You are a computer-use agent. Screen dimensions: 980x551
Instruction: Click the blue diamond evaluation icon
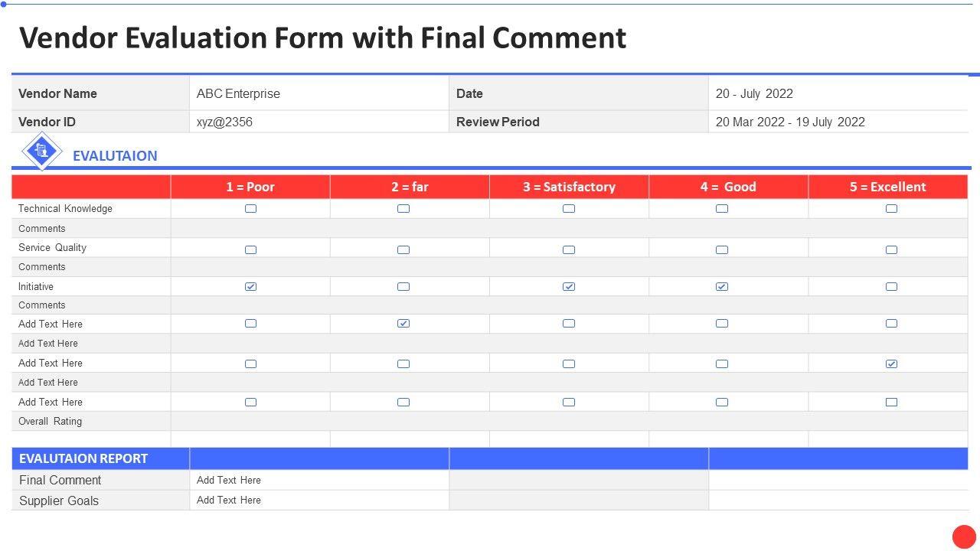[41, 151]
